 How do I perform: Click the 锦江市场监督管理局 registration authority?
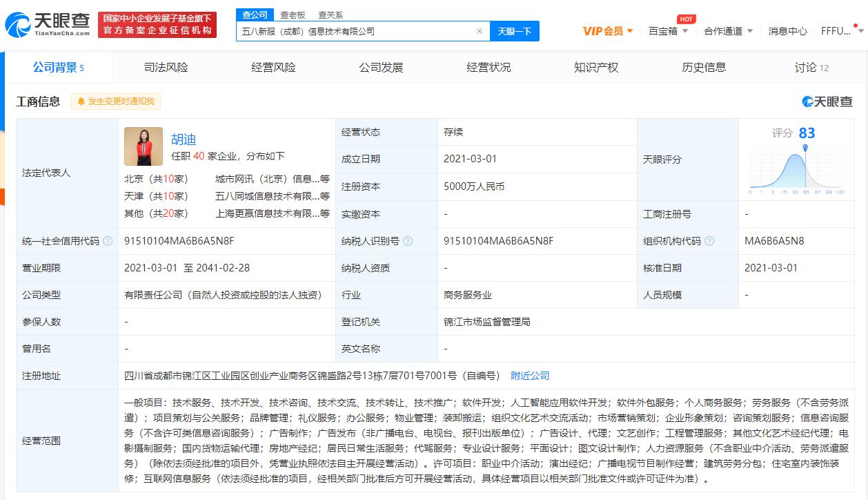click(487, 322)
